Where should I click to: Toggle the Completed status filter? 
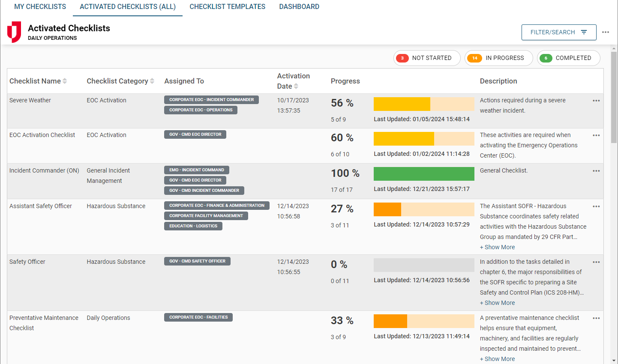pyautogui.click(x=568, y=58)
